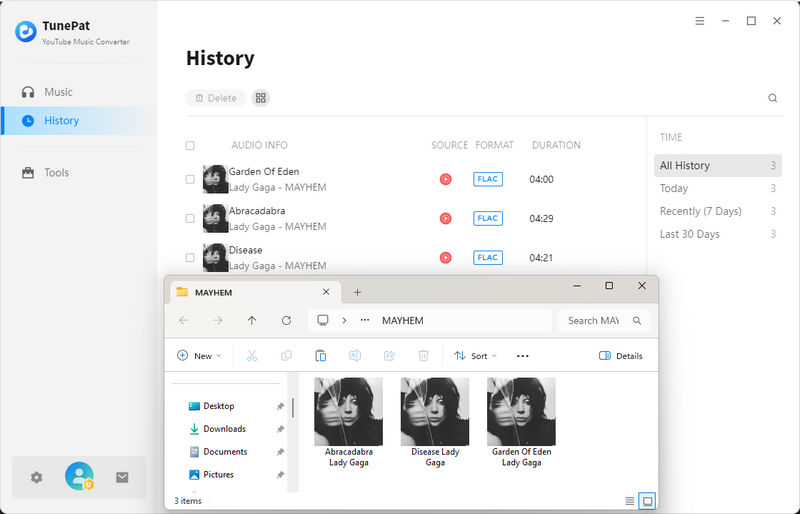Refresh the MAYHEM folder in Explorer

(286, 321)
